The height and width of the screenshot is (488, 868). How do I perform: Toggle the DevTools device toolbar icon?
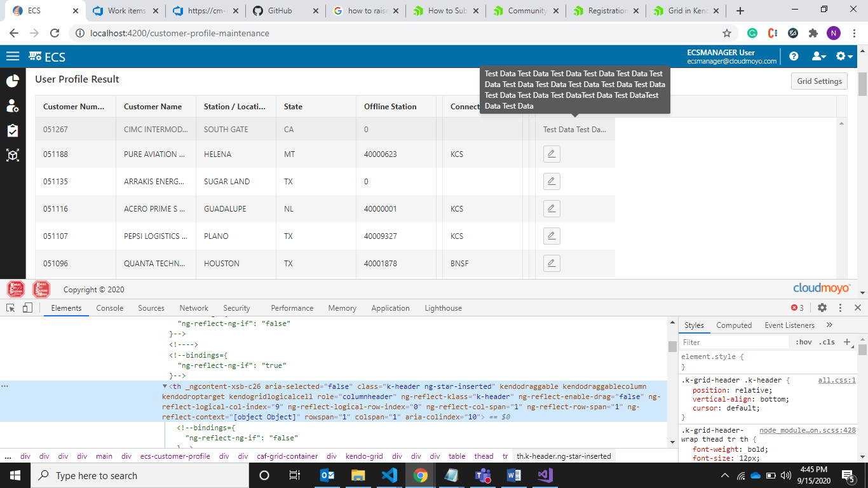click(x=27, y=308)
